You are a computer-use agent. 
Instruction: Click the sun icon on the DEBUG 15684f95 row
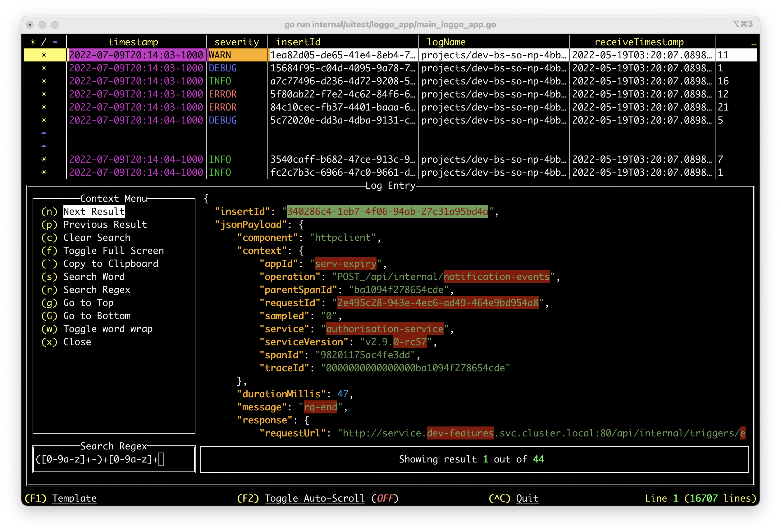44,68
